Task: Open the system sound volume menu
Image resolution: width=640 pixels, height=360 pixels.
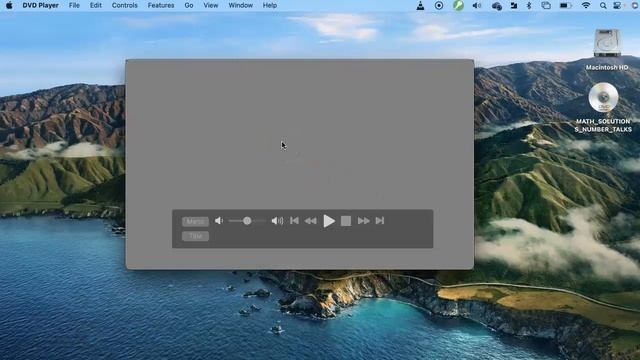Action: click(x=477, y=5)
